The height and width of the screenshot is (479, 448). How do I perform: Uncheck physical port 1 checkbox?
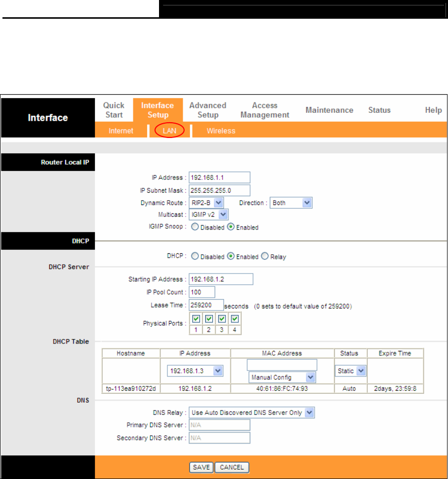coord(196,319)
